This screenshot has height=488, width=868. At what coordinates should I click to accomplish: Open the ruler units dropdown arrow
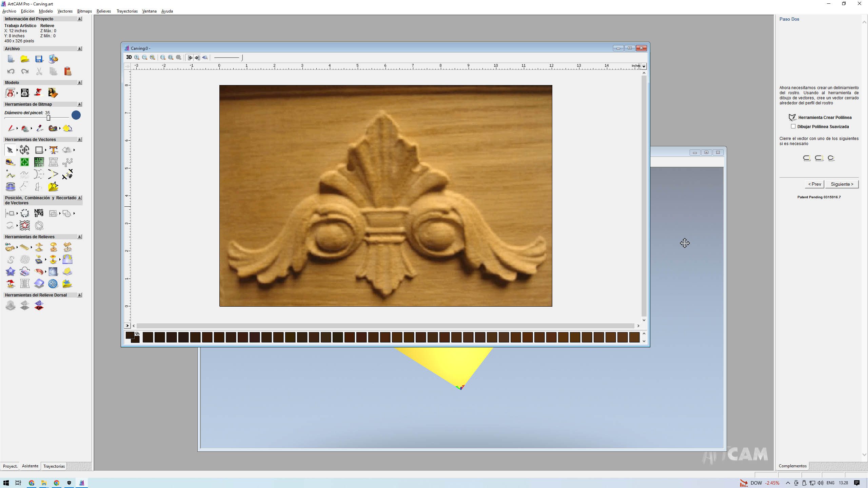click(644, 66)
